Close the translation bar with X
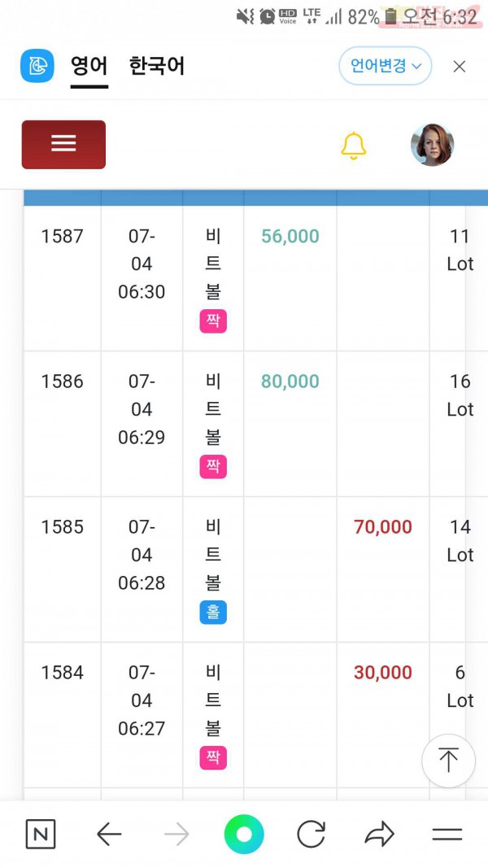The width and height of the screenshot is (488, 868). (x=460, y=67)
